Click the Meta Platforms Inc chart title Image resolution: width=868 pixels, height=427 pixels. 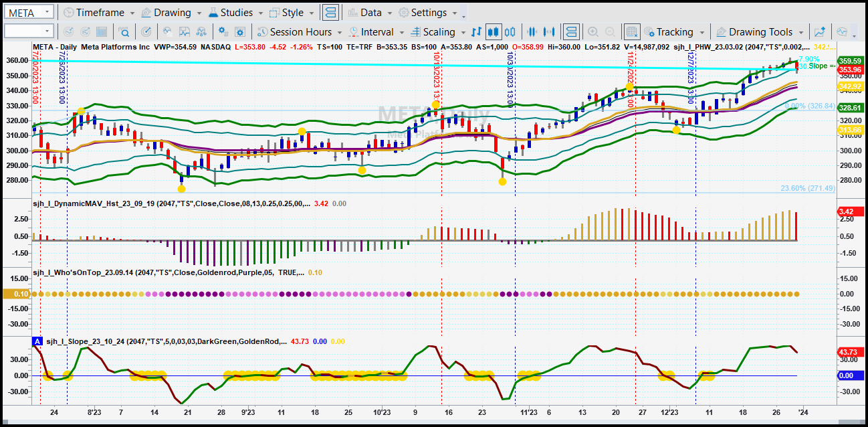coord(116,47)
